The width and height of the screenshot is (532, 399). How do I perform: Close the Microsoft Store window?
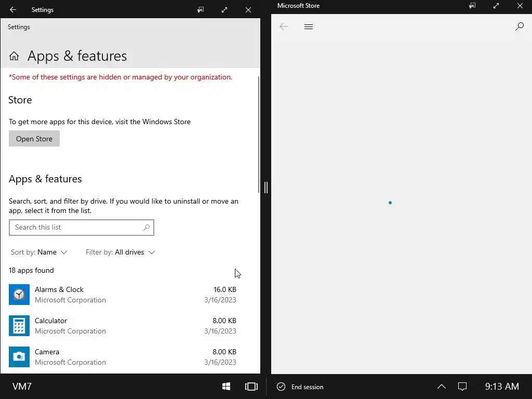click(x=520, y=5)
